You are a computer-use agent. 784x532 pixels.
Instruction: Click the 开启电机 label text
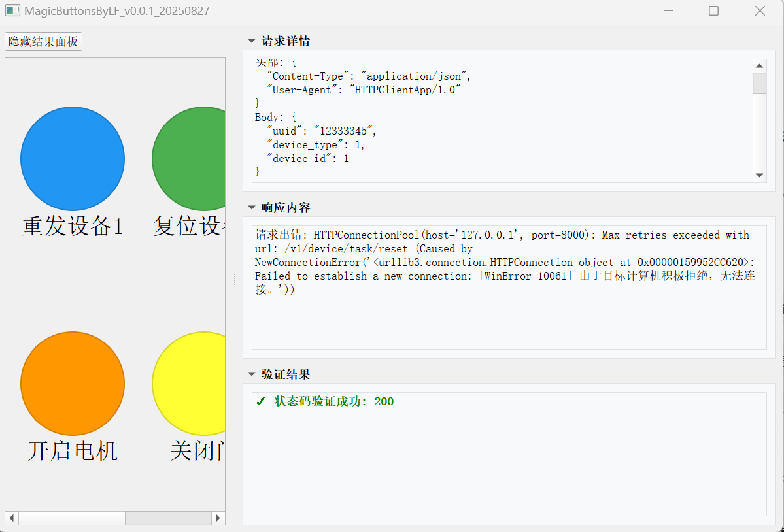click(73, 451)
